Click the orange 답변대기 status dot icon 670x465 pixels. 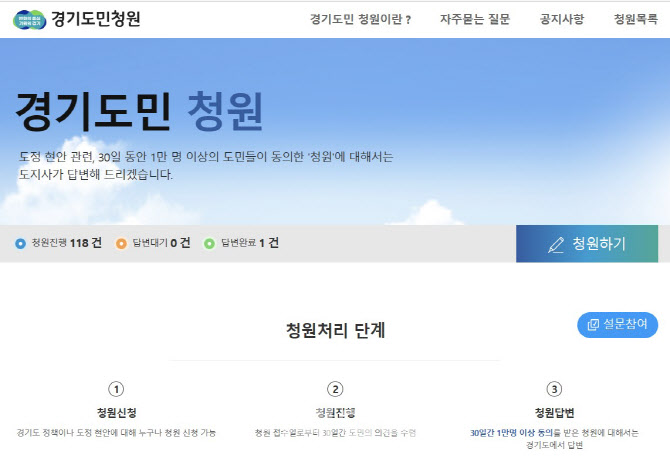[x=121, y=244]
